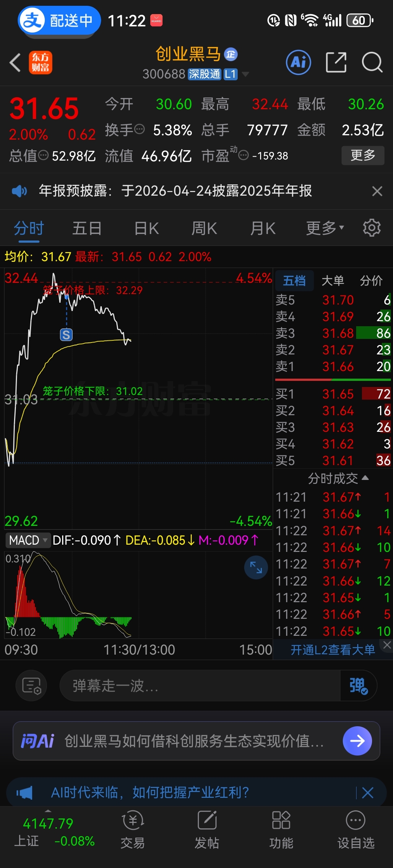
Task: Tap the 总值 info circle icon
Action: 43,156
